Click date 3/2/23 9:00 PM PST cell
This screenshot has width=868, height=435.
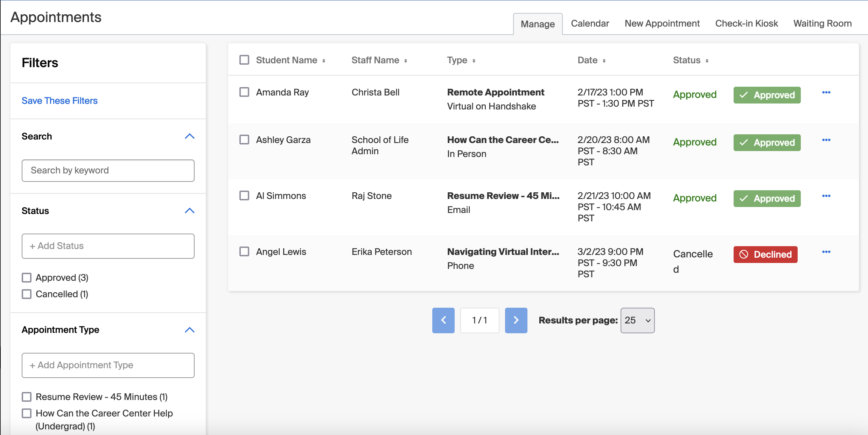(x=610, y=263)
